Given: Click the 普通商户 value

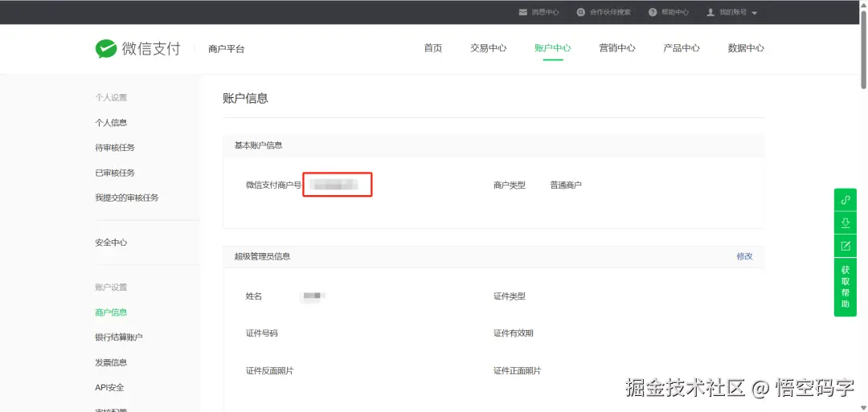Looking at the screenshot, I should coord(566,185).
